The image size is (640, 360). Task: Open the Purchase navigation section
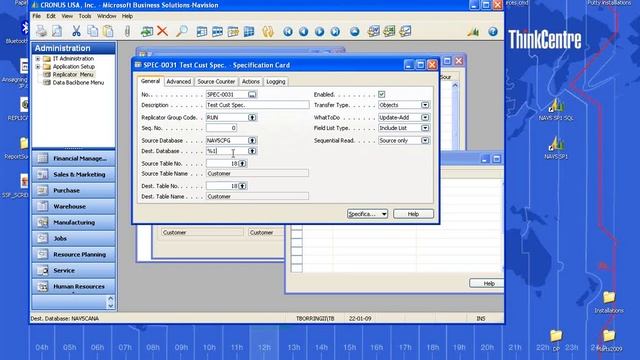pos(73,190)
